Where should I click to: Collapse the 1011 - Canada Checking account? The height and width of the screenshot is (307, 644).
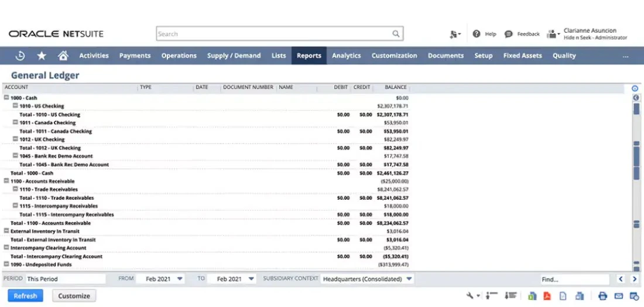click(15, 122)
